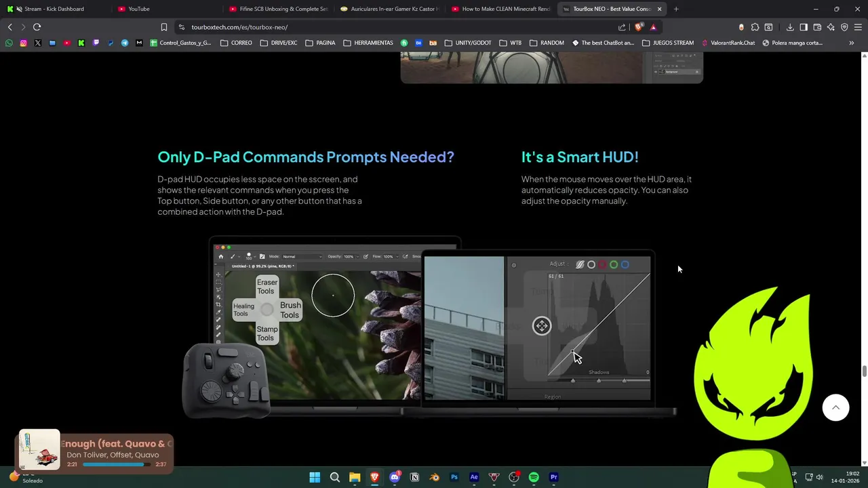
Task: Open Brave Wallet icon
Action: [817, 27]
